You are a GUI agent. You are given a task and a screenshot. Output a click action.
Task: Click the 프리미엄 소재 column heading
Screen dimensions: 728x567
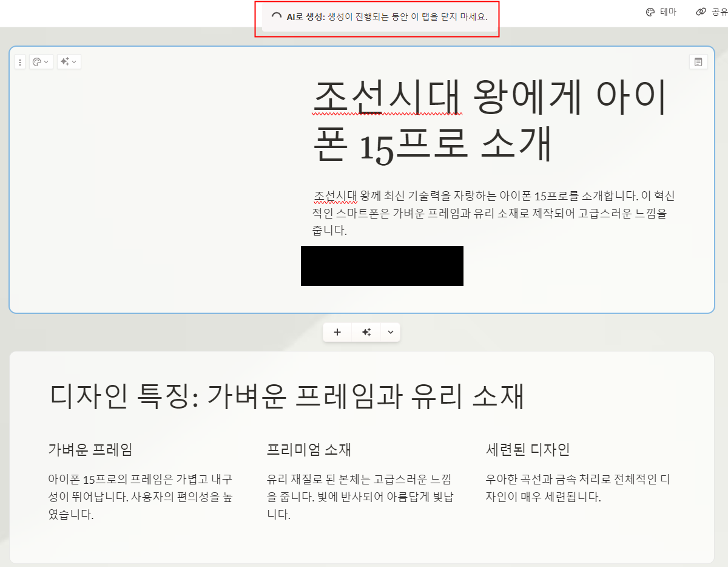coord(309,450)
